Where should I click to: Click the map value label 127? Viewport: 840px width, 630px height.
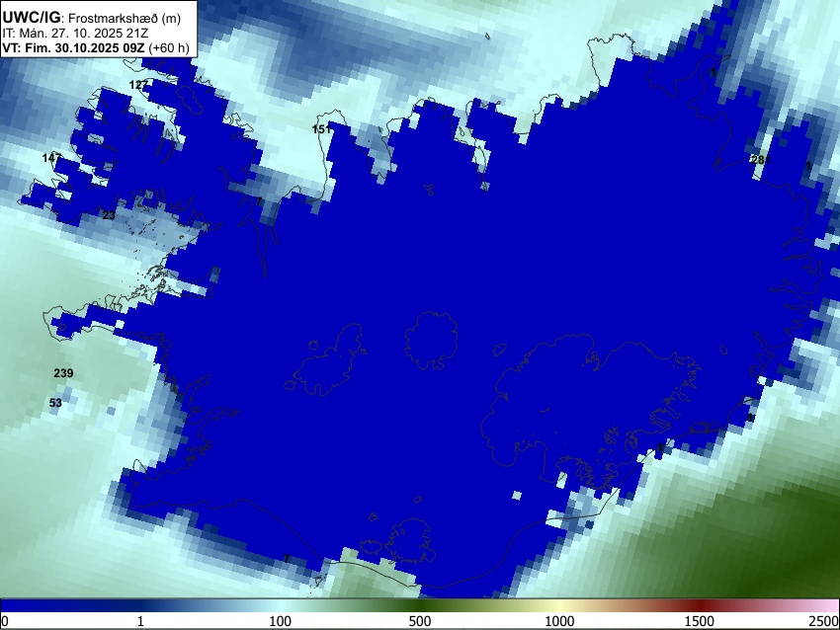tap(138, 85)
